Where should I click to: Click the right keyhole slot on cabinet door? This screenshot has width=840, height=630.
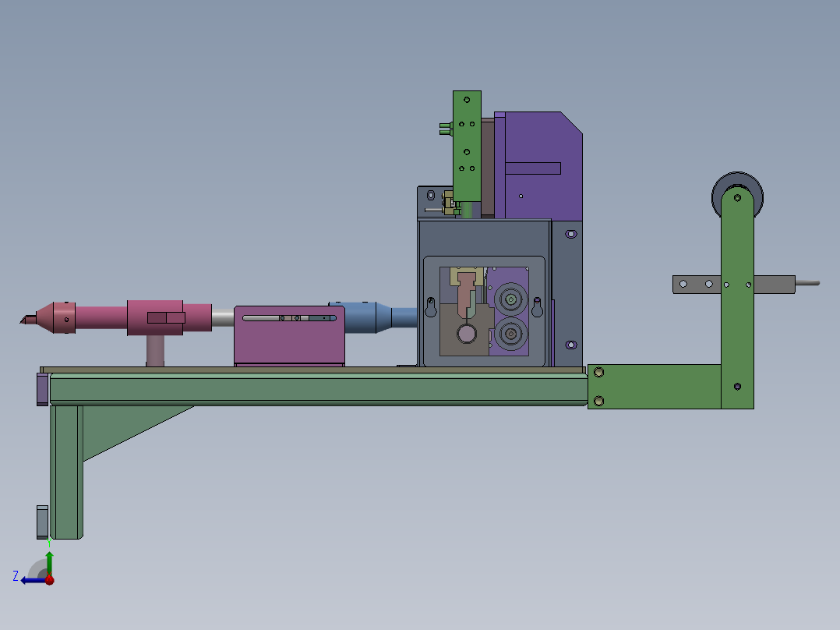click(538, 308)
